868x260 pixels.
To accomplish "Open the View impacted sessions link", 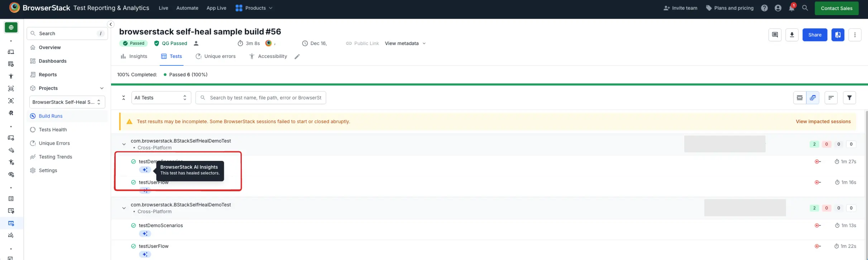I will click(823, 122).
